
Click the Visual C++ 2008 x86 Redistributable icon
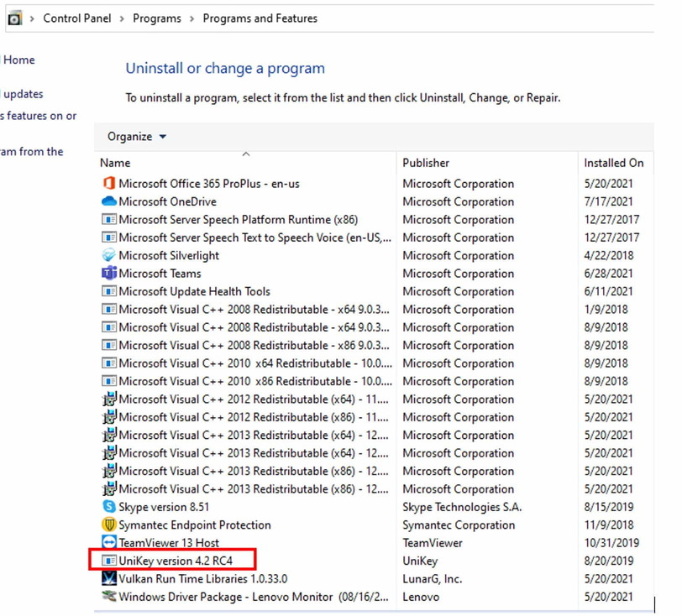pyautogui.click(x=108, y=345)
